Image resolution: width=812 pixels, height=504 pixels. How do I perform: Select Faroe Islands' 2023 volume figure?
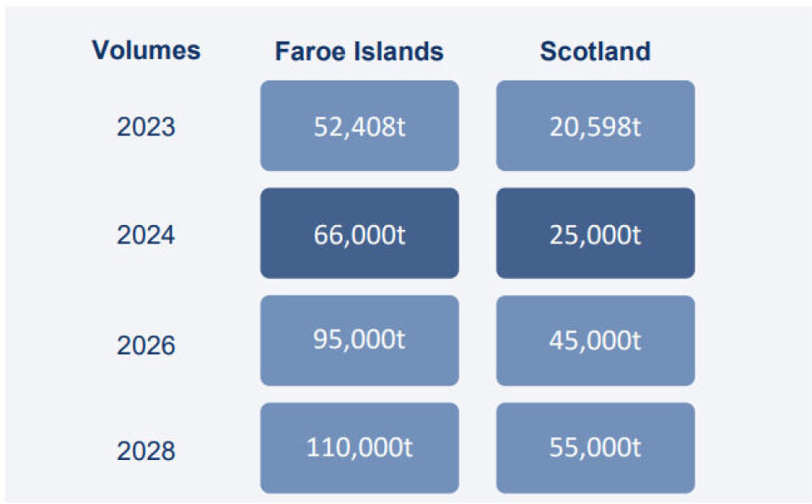359,126
